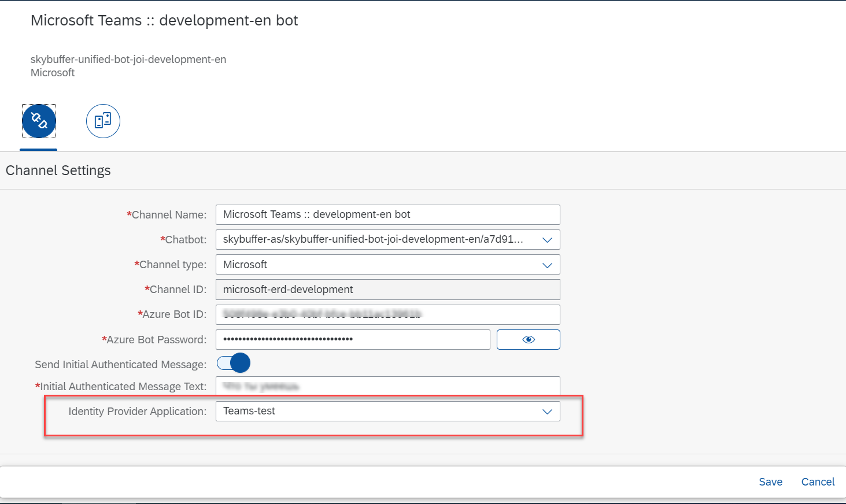Click the Identity Provider Application label
Image resolution: width=846 pixels, height=504 pixels.
coord(137,412)
